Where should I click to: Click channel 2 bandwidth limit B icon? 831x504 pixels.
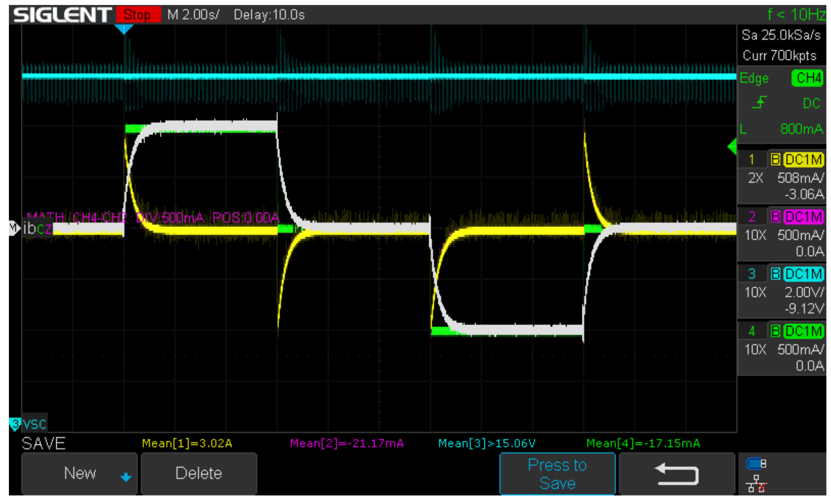click(x=775, y=217)
